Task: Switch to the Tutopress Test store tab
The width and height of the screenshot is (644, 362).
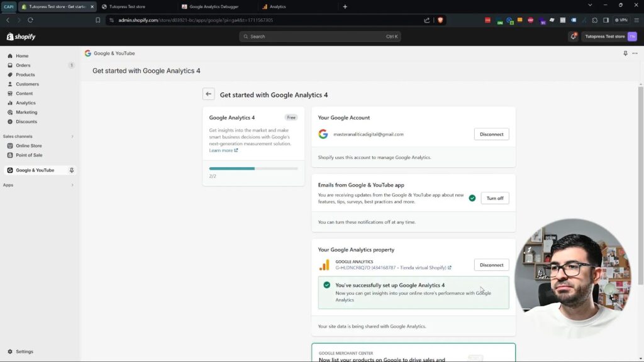Action: click(127, 6)
